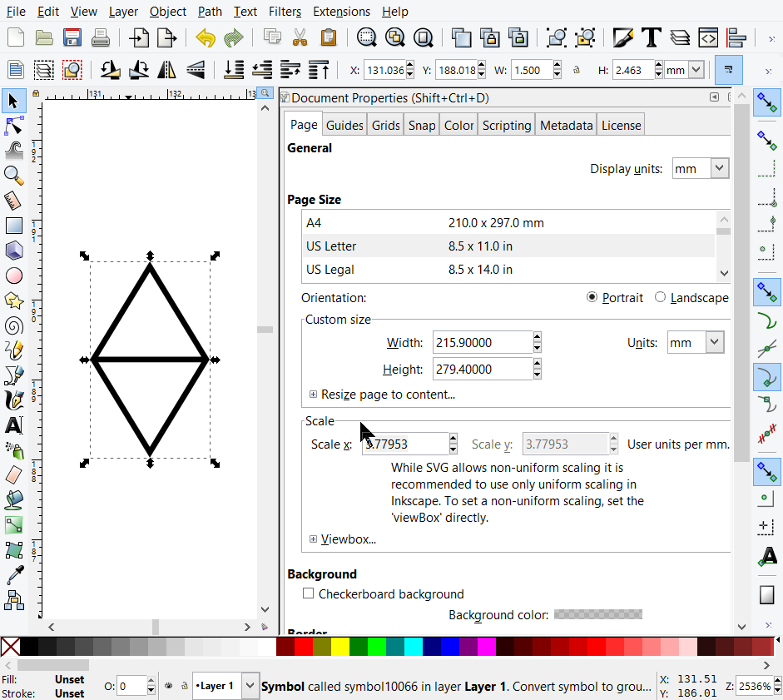
Task: Select the Node editing tool
Action: point(13,126)
